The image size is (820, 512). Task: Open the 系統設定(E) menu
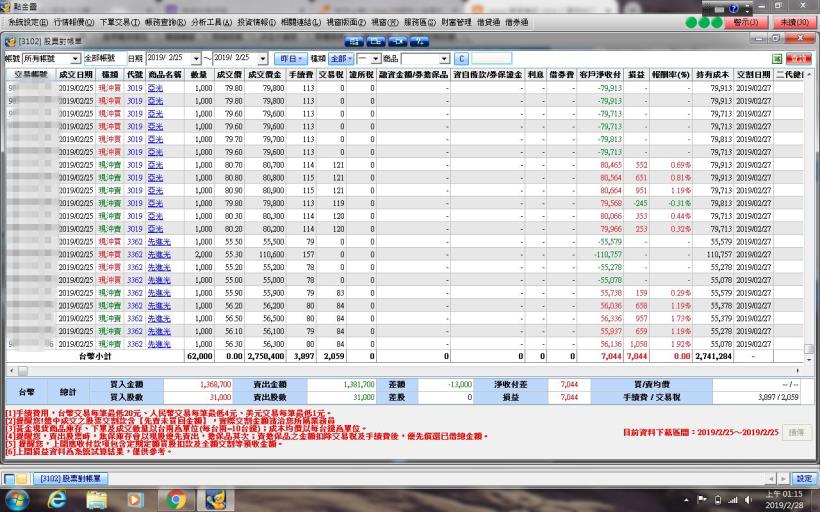[28, 22]
